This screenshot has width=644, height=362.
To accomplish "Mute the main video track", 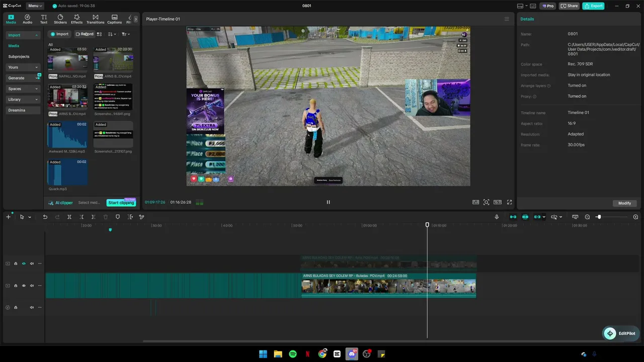I will pyautogui.click(x=32, y=286).
